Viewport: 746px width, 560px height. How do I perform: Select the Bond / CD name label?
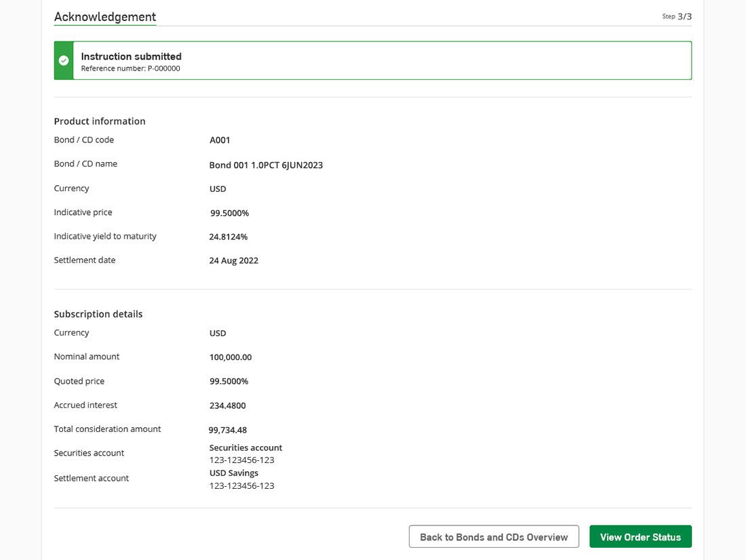pos(85,163)
